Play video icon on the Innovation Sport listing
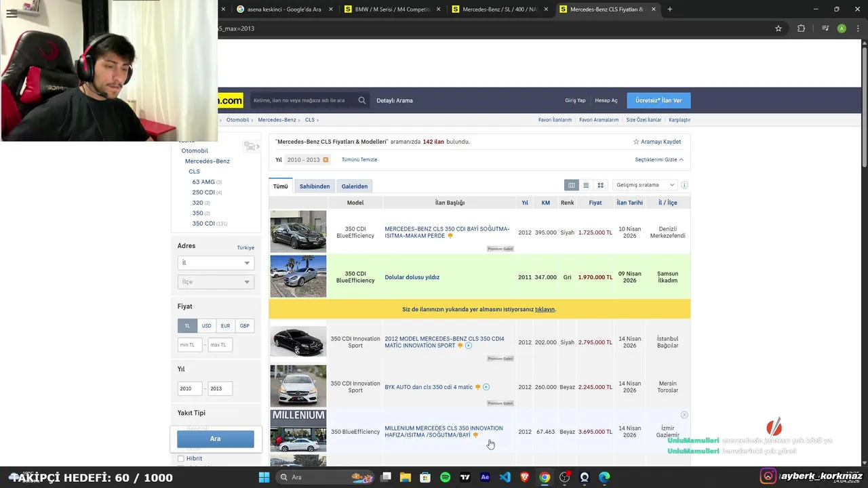Viewport: 868px width, 488px height. coord(469,346)
